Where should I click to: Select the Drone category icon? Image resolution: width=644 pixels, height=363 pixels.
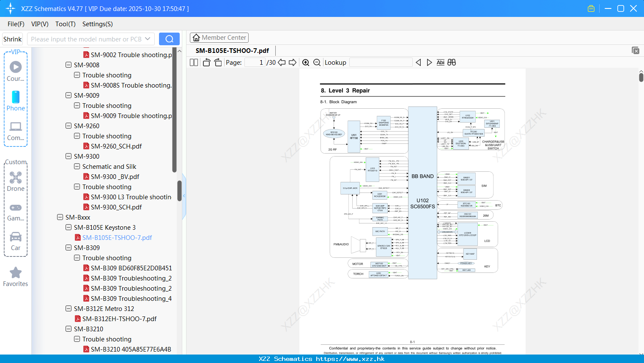[x=16, y=181]
